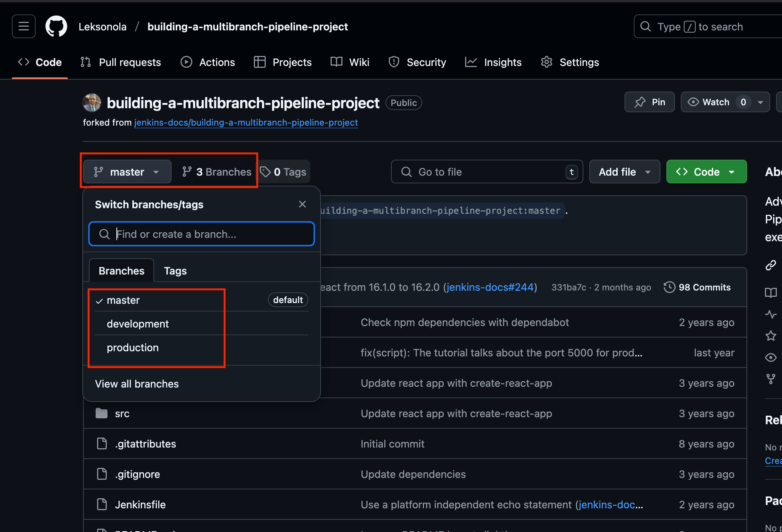Click View all branches
The width and height of the screenshot is (782, 532).
137,384
